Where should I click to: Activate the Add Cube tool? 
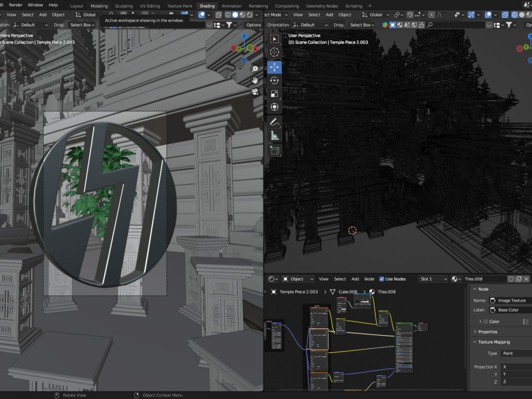pos(275,151)
